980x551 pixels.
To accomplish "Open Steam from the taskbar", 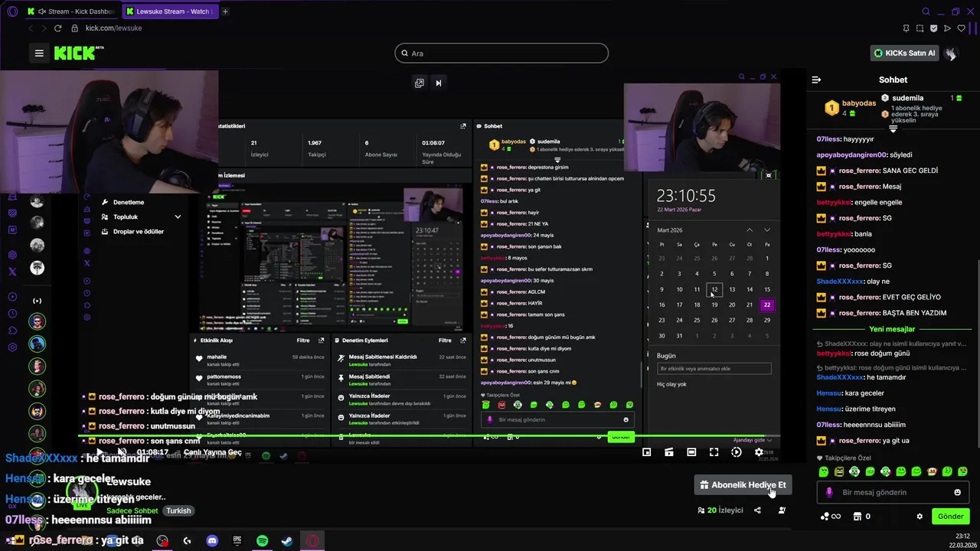I will (287, 540).
